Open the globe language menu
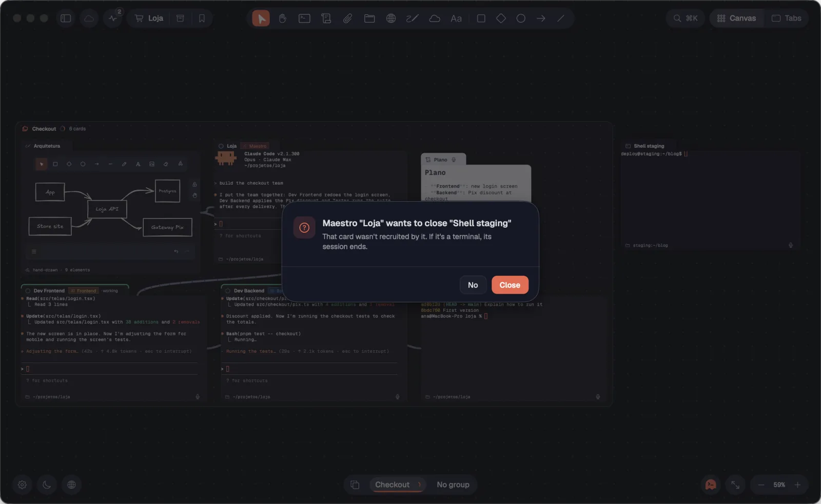 [72, 485]
